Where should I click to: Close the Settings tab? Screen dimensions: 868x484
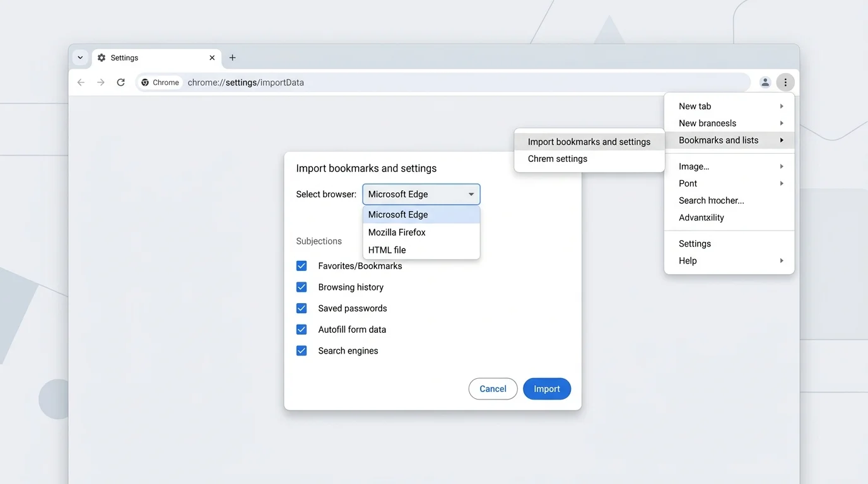tap(212, 57)
